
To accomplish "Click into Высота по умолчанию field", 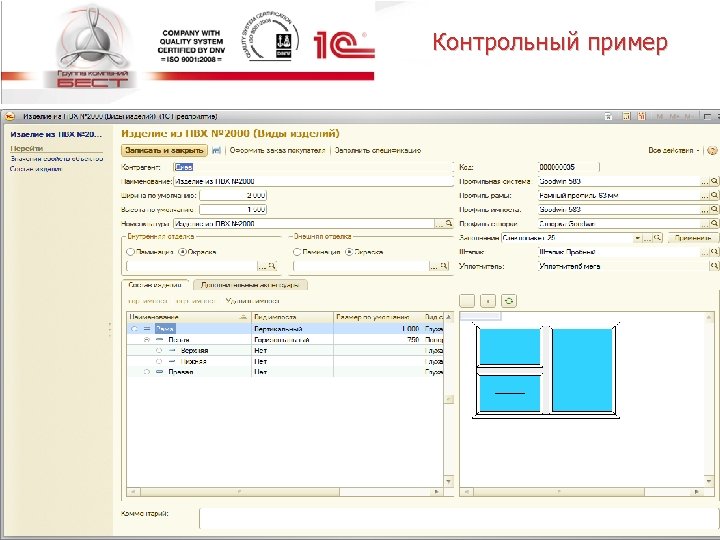I will (233, 209).
